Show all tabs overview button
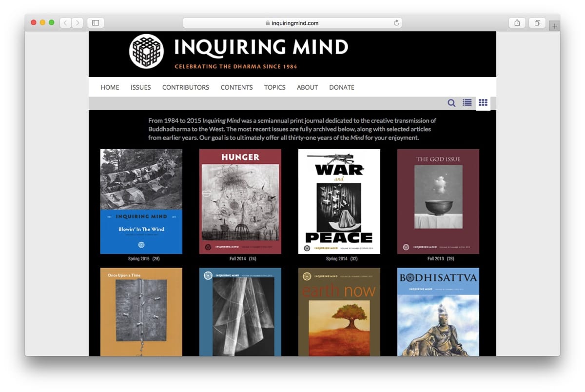 [537, 23]
